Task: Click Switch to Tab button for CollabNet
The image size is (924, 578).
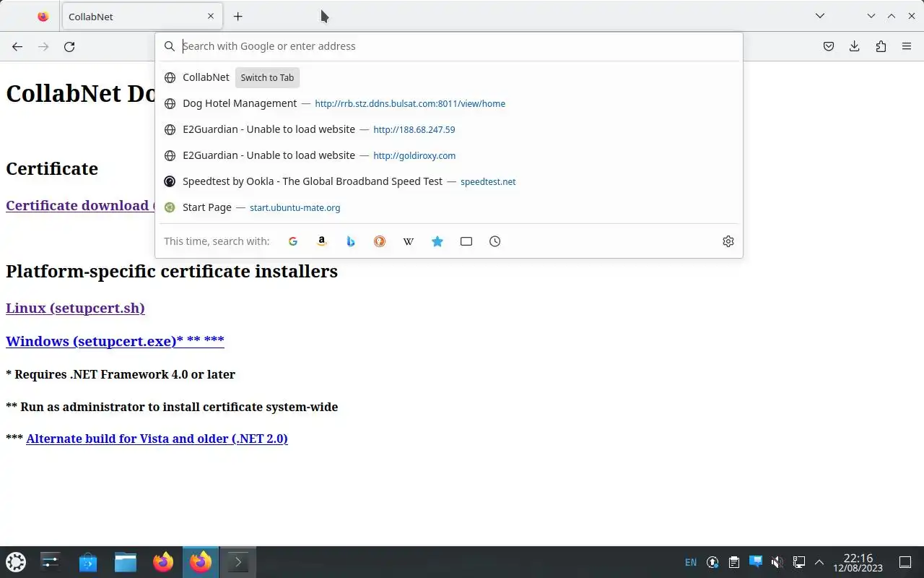Action: coord(267,77)
